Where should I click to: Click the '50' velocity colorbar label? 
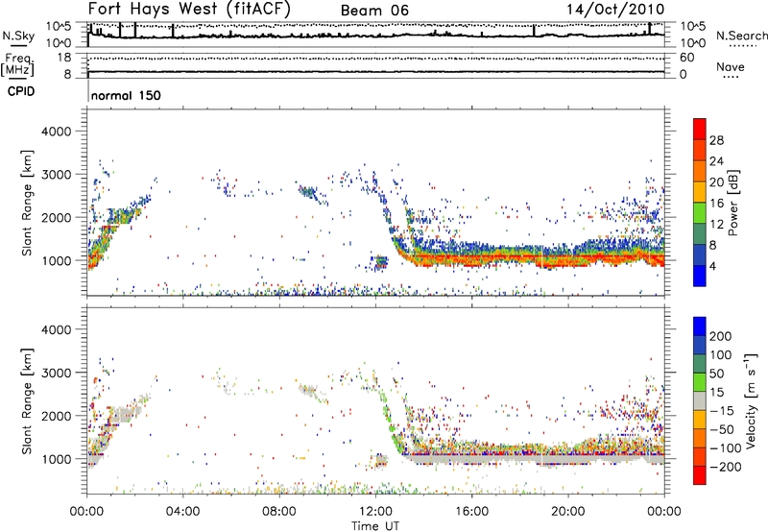click(x=717, y=374)
